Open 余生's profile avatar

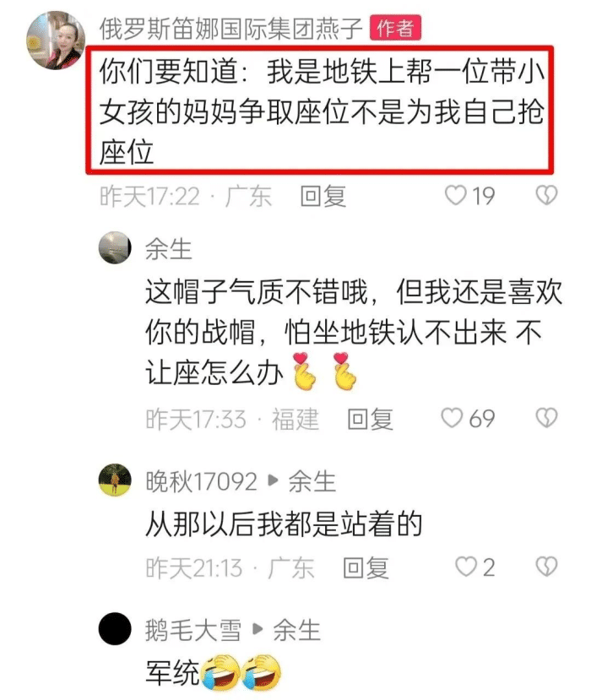[x=115, y=247]
